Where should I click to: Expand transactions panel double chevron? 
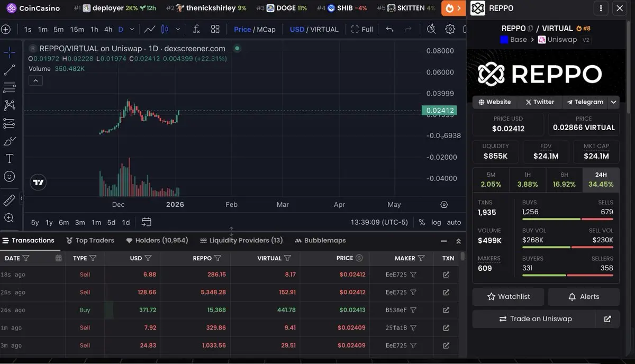(x=458, y=241)
